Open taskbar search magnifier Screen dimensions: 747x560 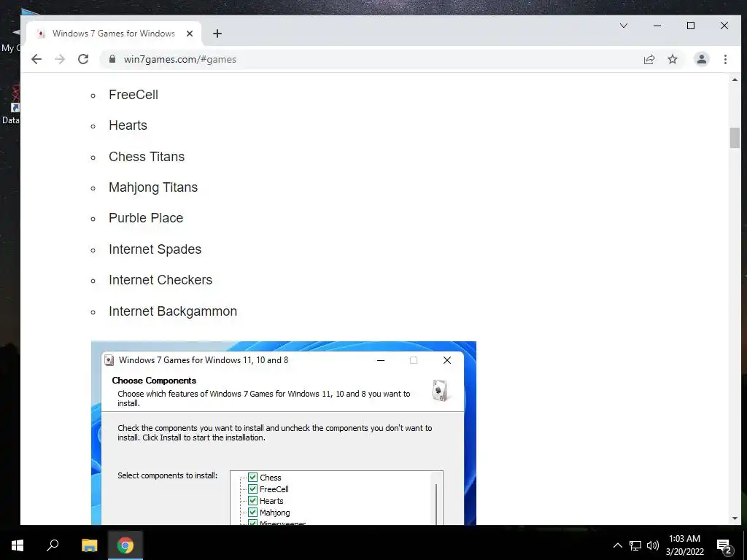coord(53,545)
